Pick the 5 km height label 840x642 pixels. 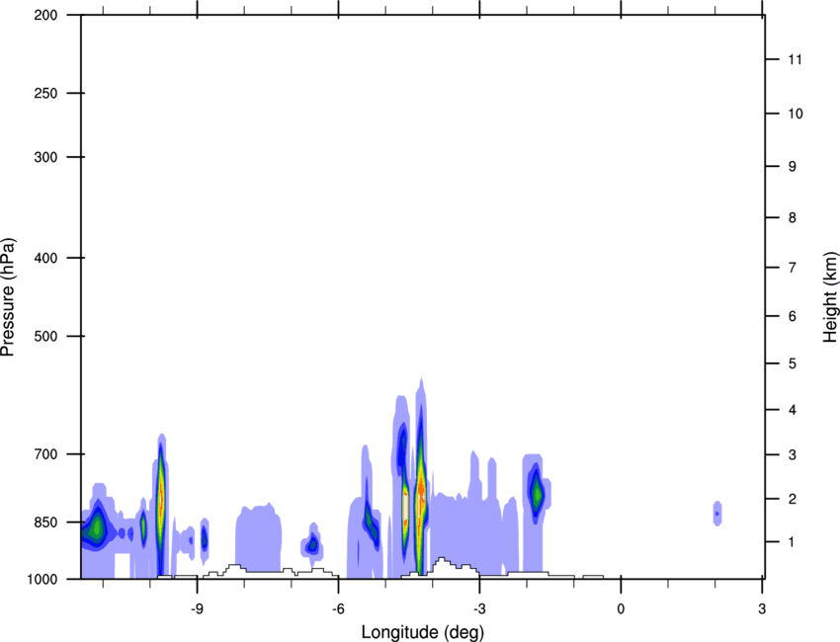tap(793, 364)
